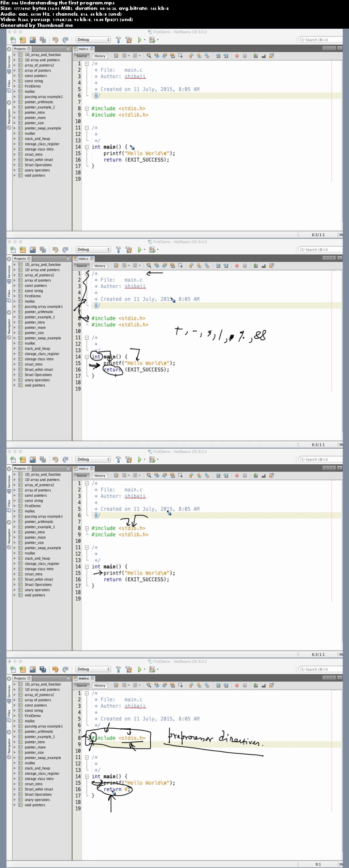Click Build Project hammer in top frame
Viewport: 349px width, 868px height.
tap(118, 40)
